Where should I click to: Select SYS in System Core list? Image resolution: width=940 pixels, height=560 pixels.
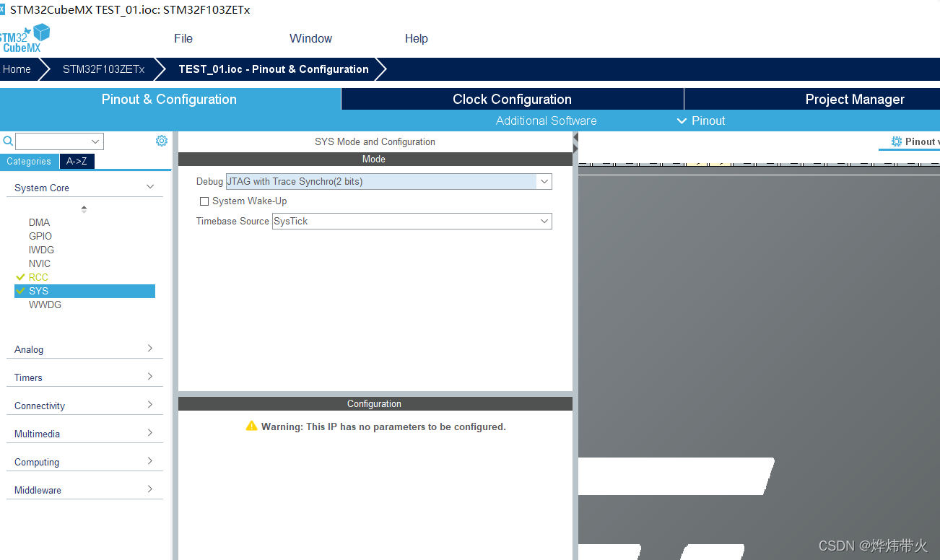84,291
